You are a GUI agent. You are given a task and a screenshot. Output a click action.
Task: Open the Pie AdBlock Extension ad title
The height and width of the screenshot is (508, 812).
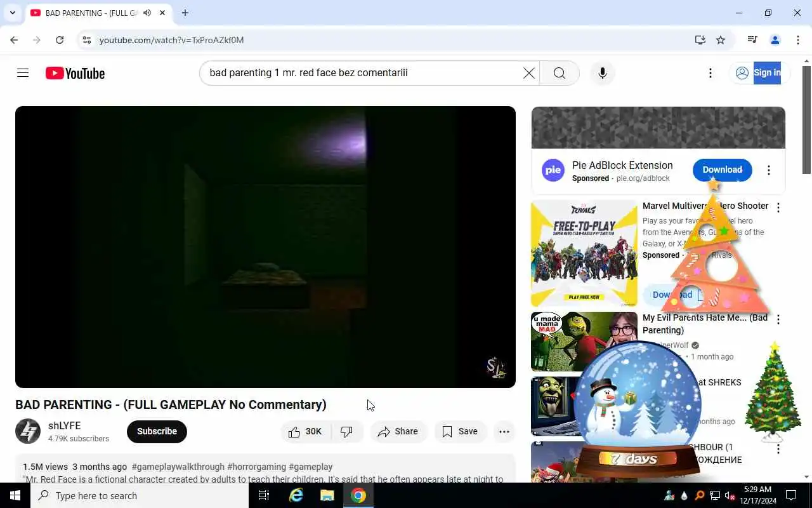point(622,165)
